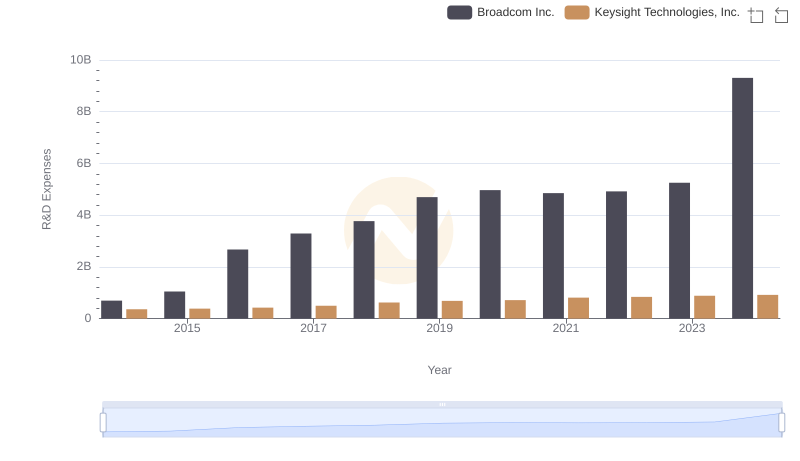Image resolution: width=800 pixels, height=461 pixels.
Task: Click the Broadcom bar for 2016
Action: click(x=238, y=284)
